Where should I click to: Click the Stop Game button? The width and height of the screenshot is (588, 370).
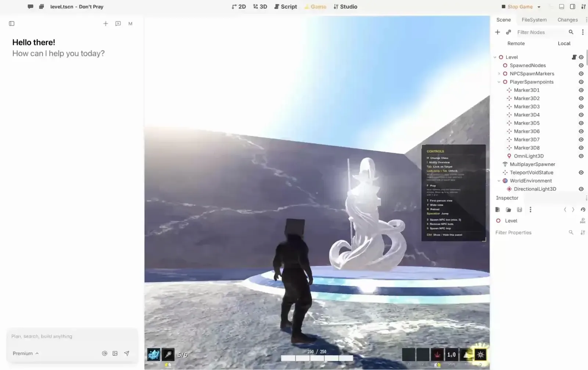[x=517, y=7]
